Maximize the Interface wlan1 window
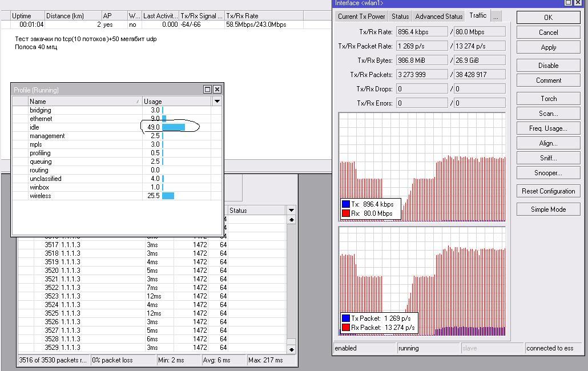This screenshot has width=588, height=371. [569, 3]
